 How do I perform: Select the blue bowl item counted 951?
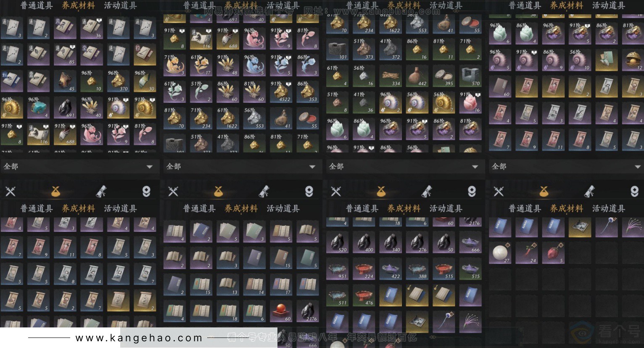click(338, 270)
